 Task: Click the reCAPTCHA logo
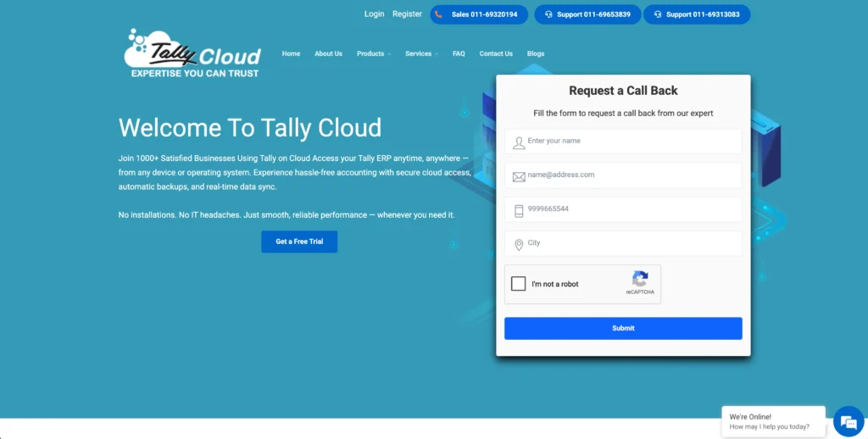(640, 279)
